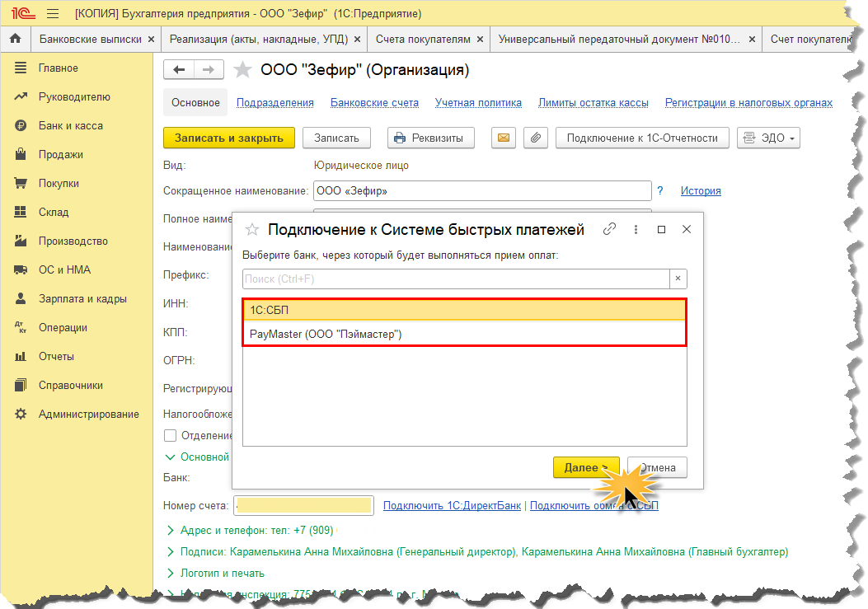The height and width of the screenshot is (609, 868).
Task: Open the 1C main menu hamburger icon
Action: tap(53, 13)
